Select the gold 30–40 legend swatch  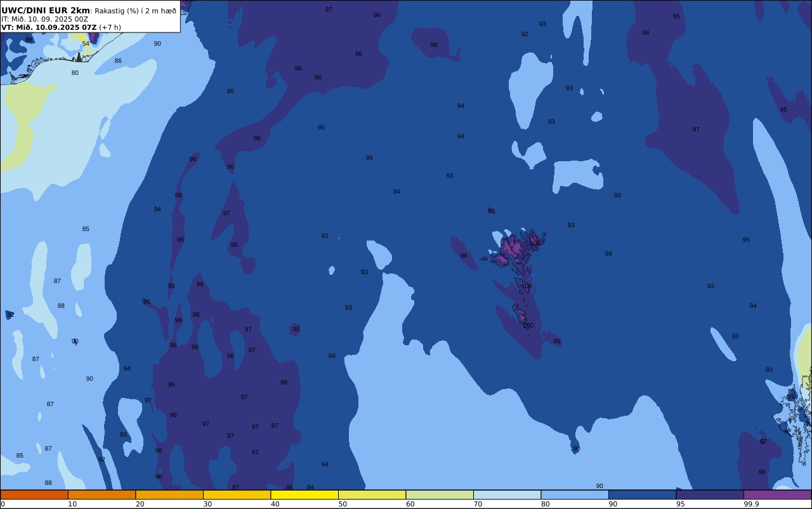coord(237,494)
